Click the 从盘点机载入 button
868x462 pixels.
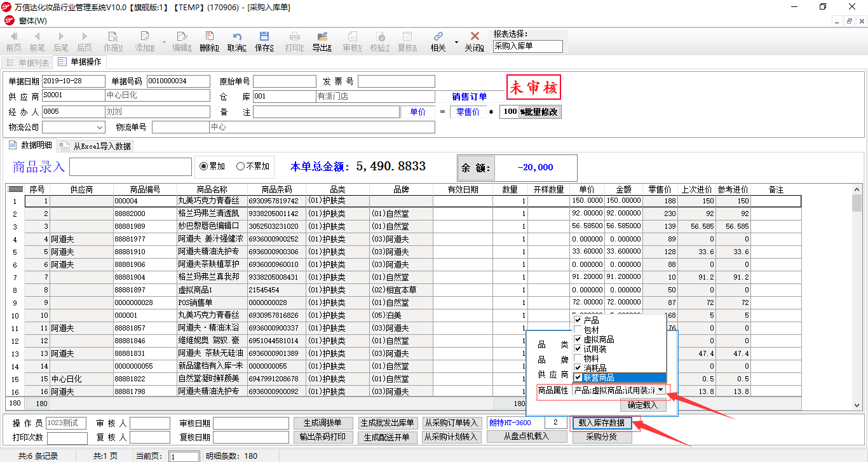coord(526,437)
